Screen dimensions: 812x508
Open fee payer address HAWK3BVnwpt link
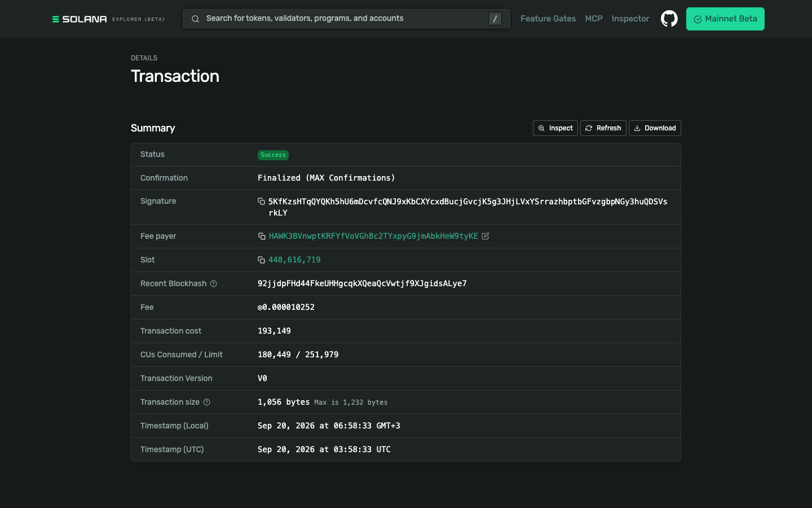click(x=373, y=236)
